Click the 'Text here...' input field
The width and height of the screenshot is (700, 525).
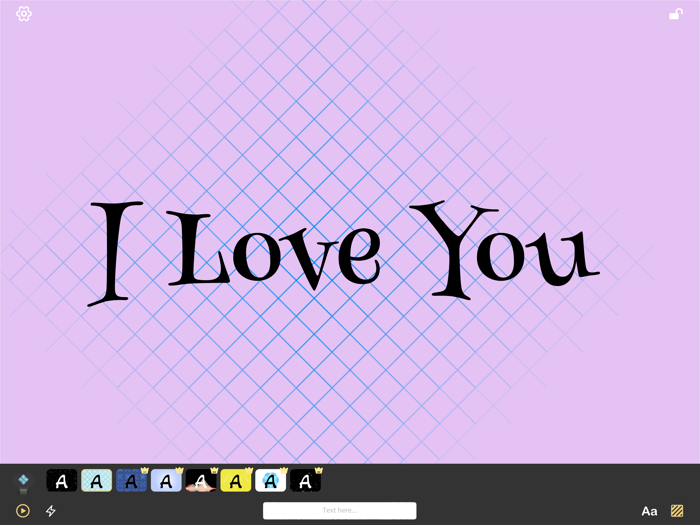[x=340, y=510]
